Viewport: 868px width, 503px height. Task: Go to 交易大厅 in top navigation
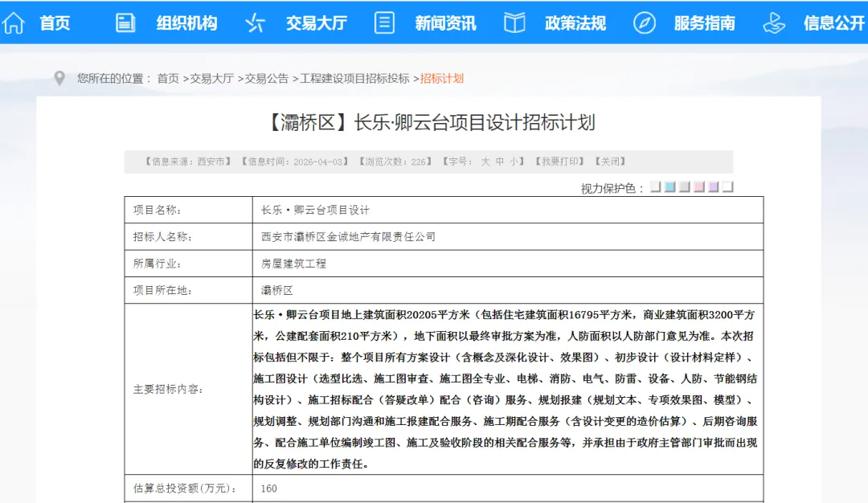(x=316, y=23)
